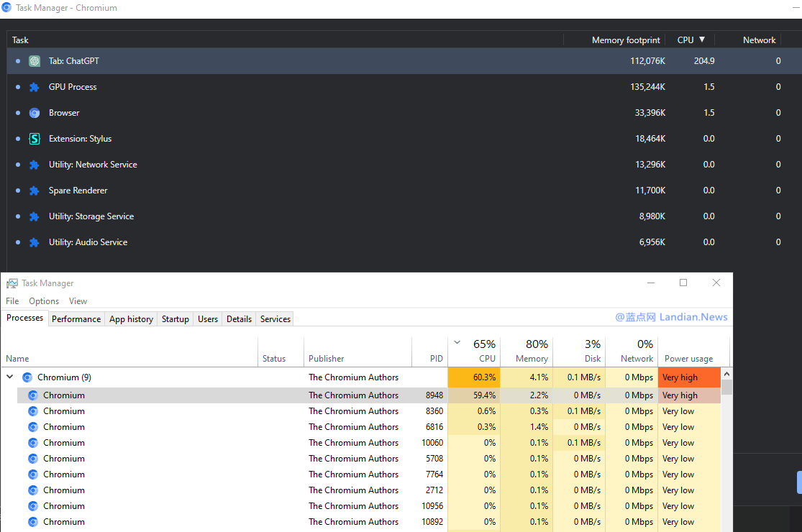Click the 135,244K memory value
Viewport: 802px width, 532px height.
tap(647, 88)
